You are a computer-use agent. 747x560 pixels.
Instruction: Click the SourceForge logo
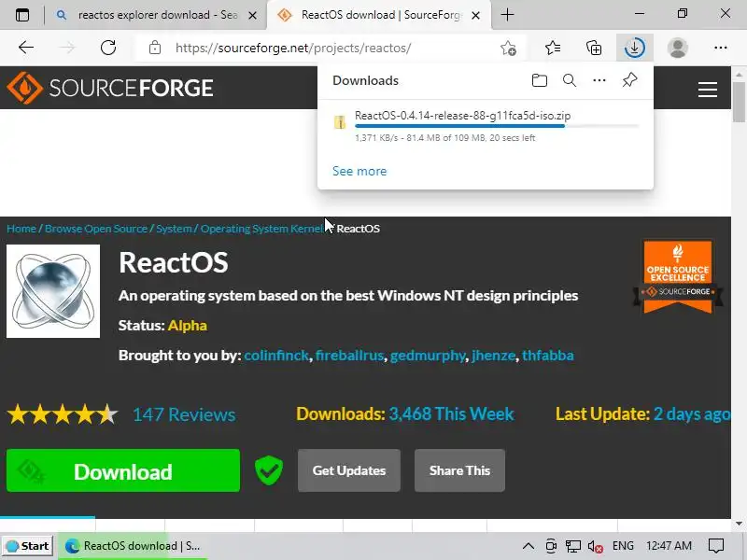tap(110, 88)
